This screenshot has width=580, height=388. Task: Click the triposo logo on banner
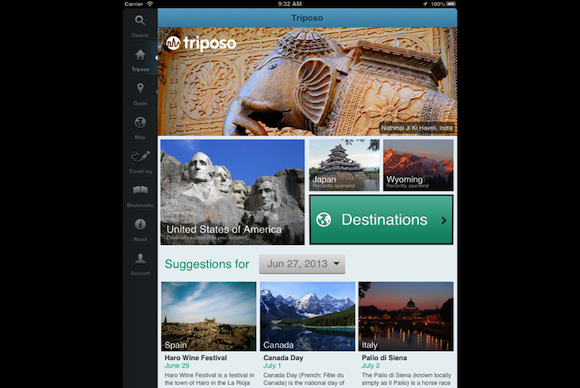[200, 43]
